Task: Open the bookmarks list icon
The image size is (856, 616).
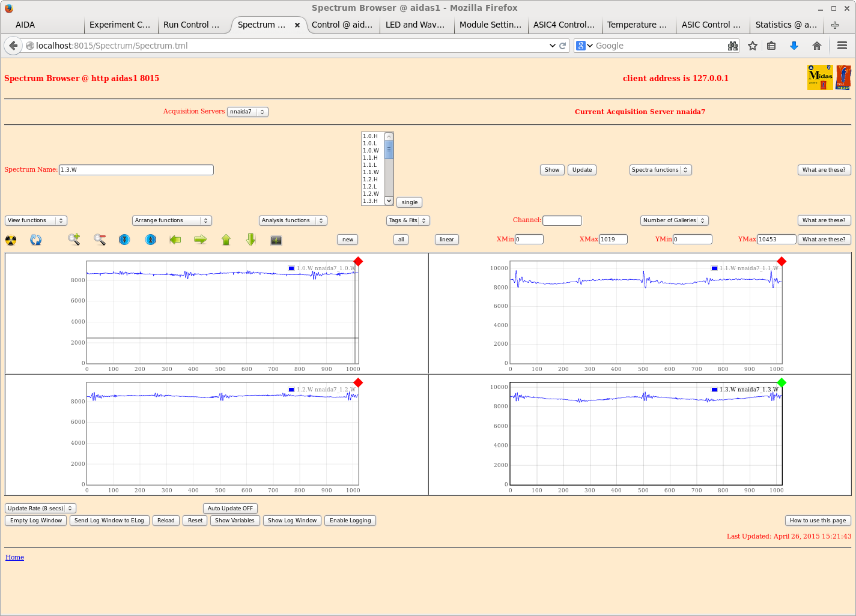Action: coord(772,46)
